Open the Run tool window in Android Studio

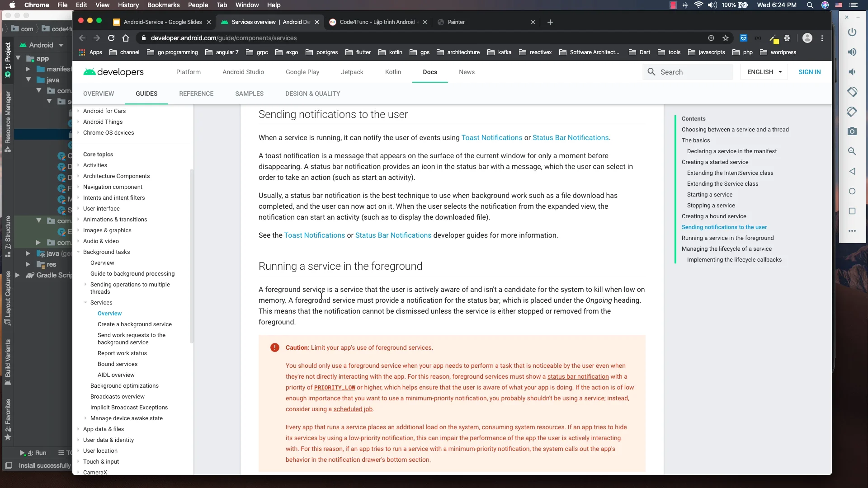(33, 453)
